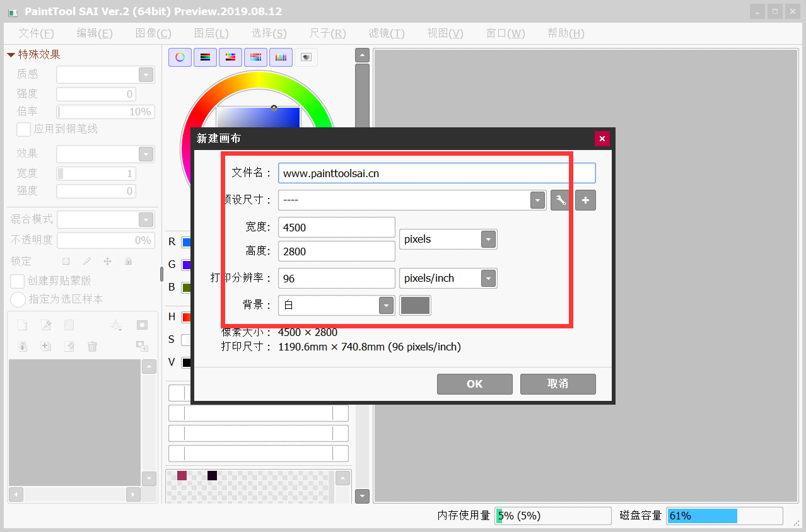
Task: Click the print size text 1190.6mm × 740.8mm
Action: 332,347
